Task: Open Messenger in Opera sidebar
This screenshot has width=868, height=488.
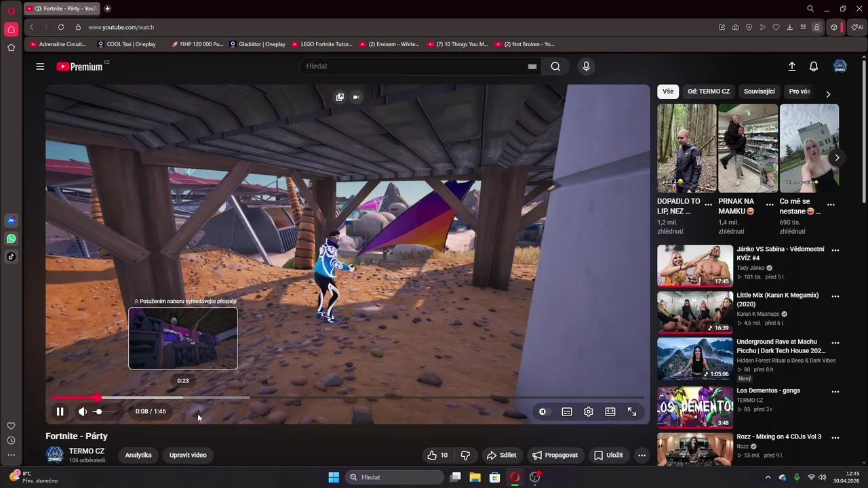Action: coord(11,221)
